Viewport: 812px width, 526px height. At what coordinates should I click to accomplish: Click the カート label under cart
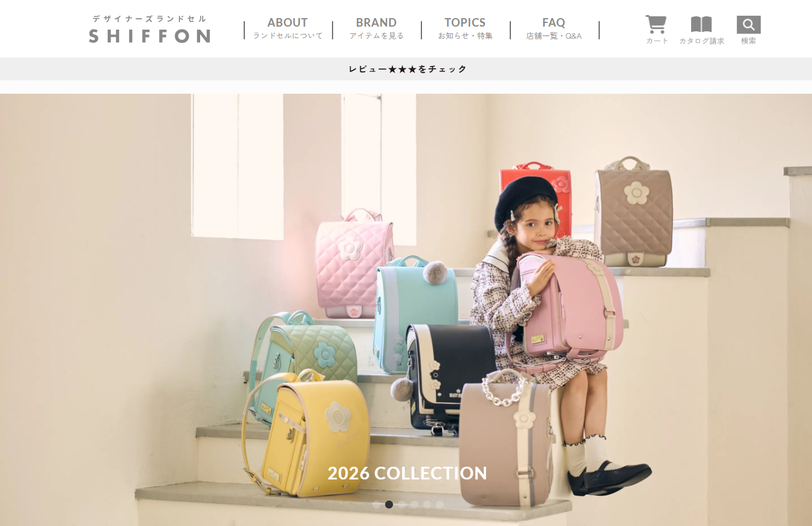(657, 41)
